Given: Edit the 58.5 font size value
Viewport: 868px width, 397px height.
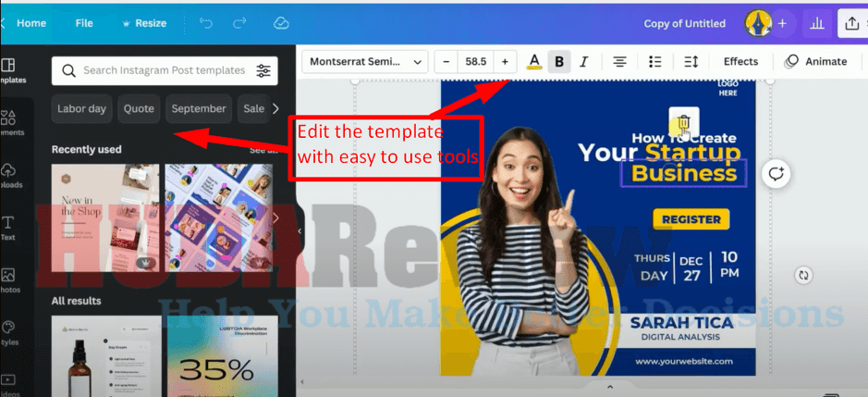Looking at the screenshot, I should click(475, 62).
